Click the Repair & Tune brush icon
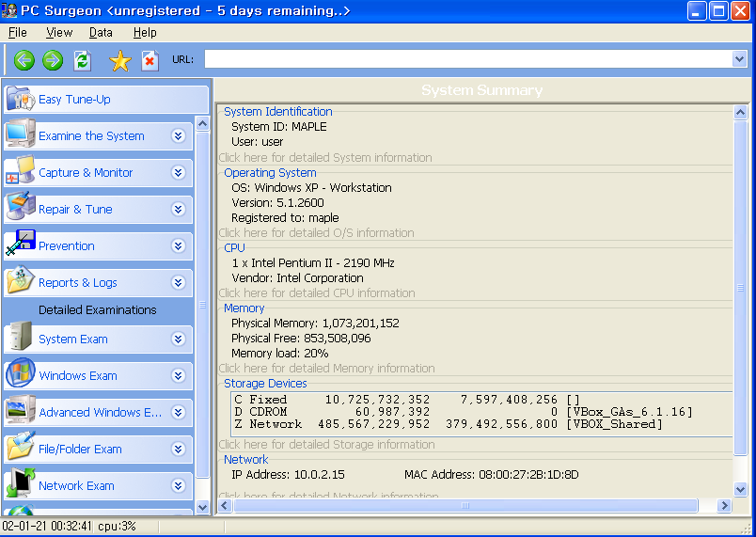 pyautogui.click(x=21, y=207)
